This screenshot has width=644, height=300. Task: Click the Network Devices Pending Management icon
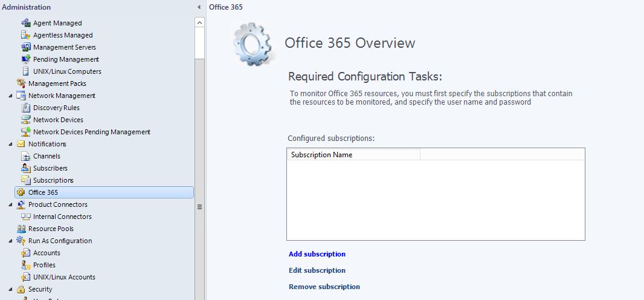pyautogui.click(x=26, y=132)
